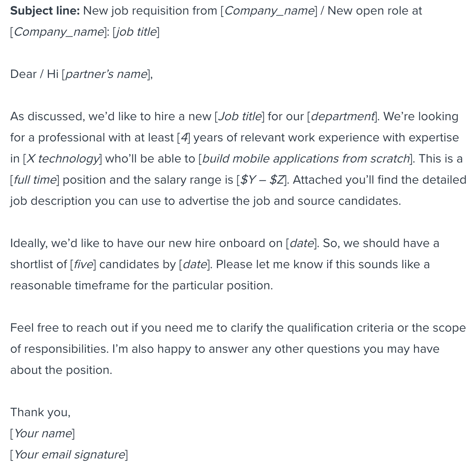Click the '[full time]' placeholder
This screenshot has width=476, height=469.
(35, 180)
